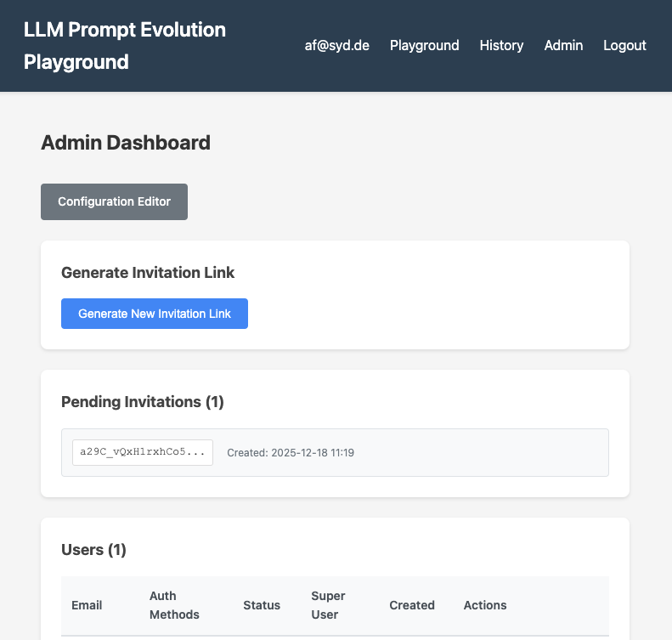Click the Super User column header
The width and height of the screenshot is (672, 640).
(x=328, y=605)
